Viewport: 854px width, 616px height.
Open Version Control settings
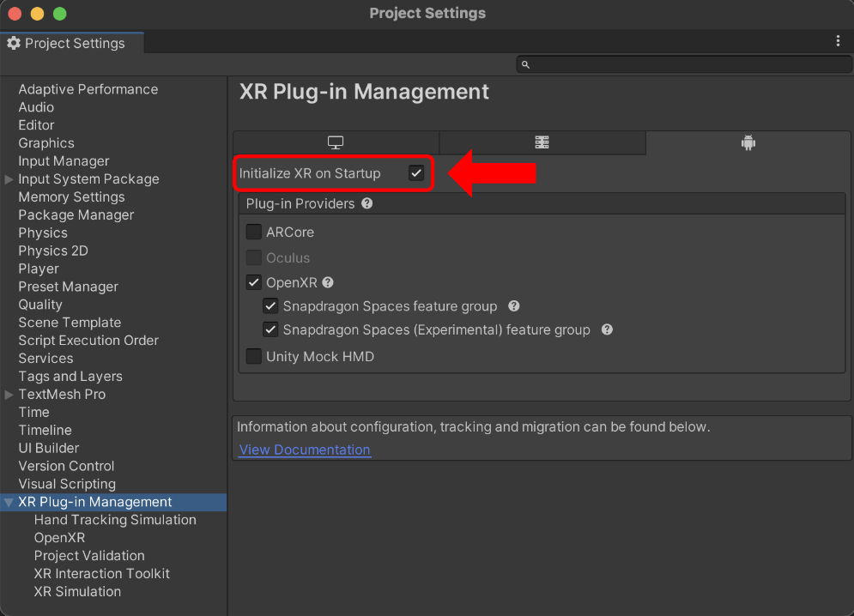66,467
